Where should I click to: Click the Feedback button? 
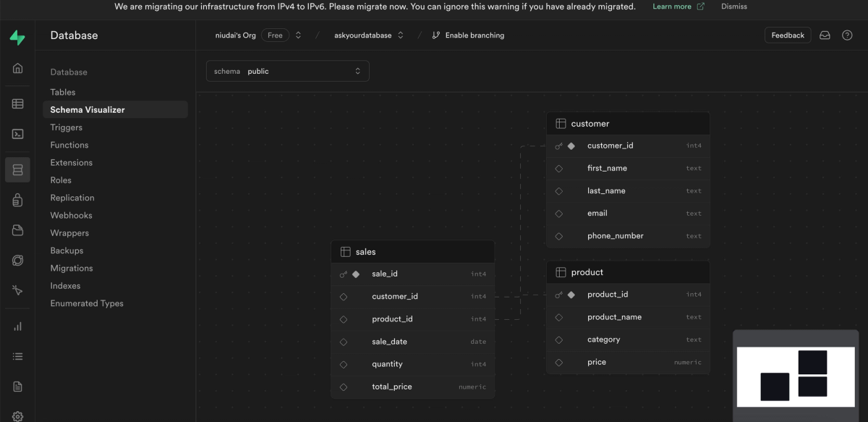pos(788,35)
